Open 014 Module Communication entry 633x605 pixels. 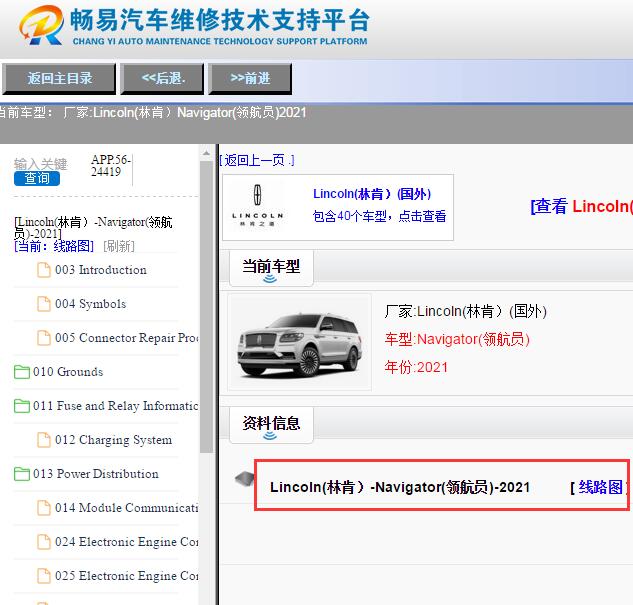click(126, 507)
